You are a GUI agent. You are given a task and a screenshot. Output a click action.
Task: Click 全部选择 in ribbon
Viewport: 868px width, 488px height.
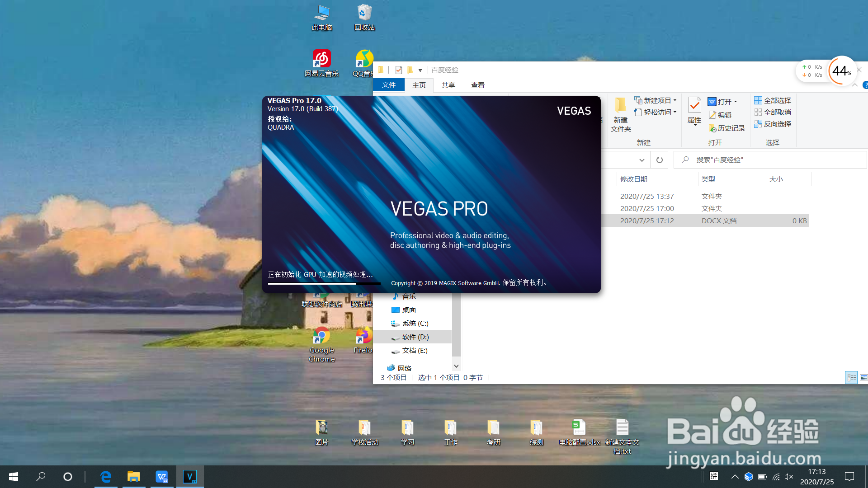[x=773, y=100]
